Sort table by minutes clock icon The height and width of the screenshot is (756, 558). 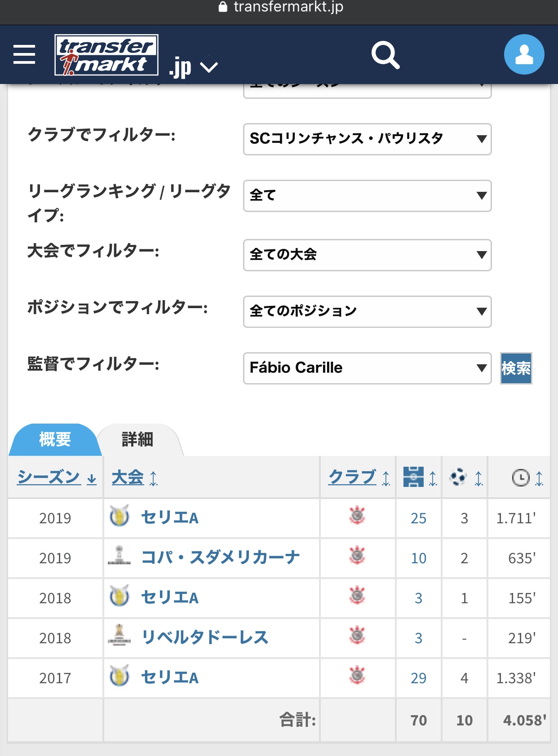[x=527, y=477]
